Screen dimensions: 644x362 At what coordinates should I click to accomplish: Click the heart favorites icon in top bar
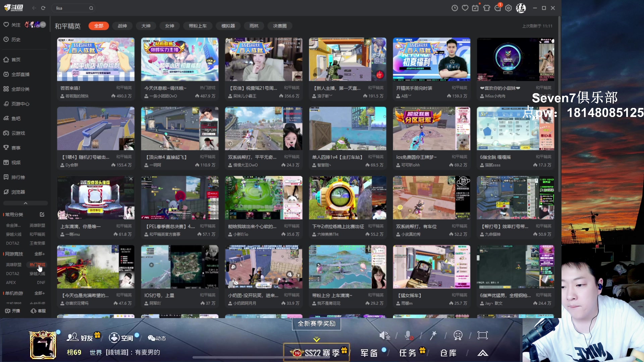coord(465,8)
